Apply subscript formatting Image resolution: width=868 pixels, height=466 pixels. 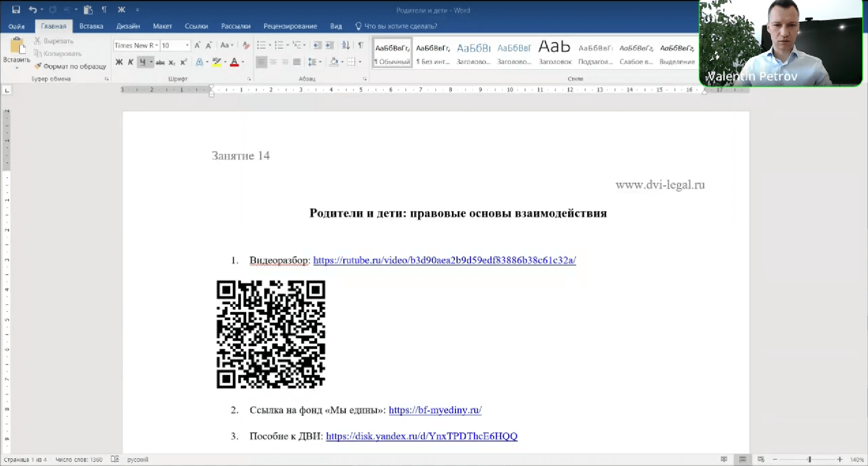pos(172,62)
